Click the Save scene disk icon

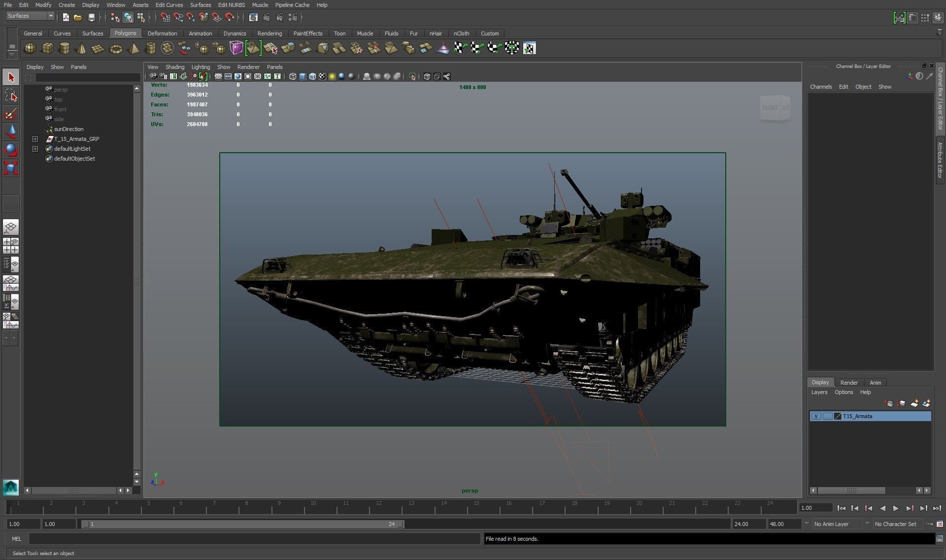(x=92, y=17)
